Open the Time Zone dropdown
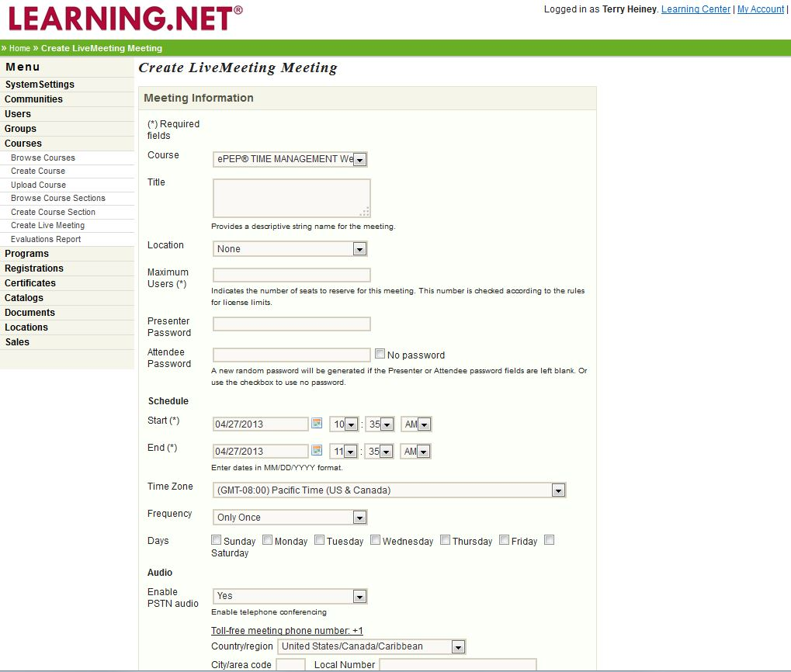Viewport: 791px width, 672px height. pyautogui.click(x=390, y=490)
